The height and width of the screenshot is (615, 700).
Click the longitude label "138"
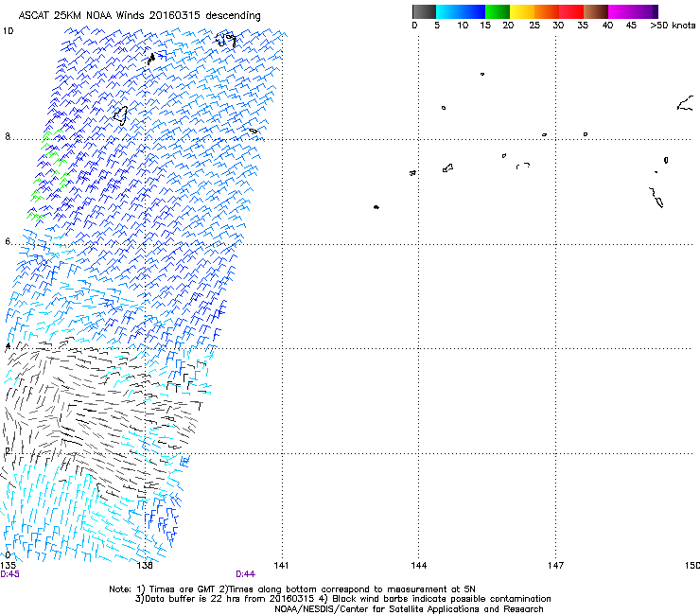[x=145, y=566]
